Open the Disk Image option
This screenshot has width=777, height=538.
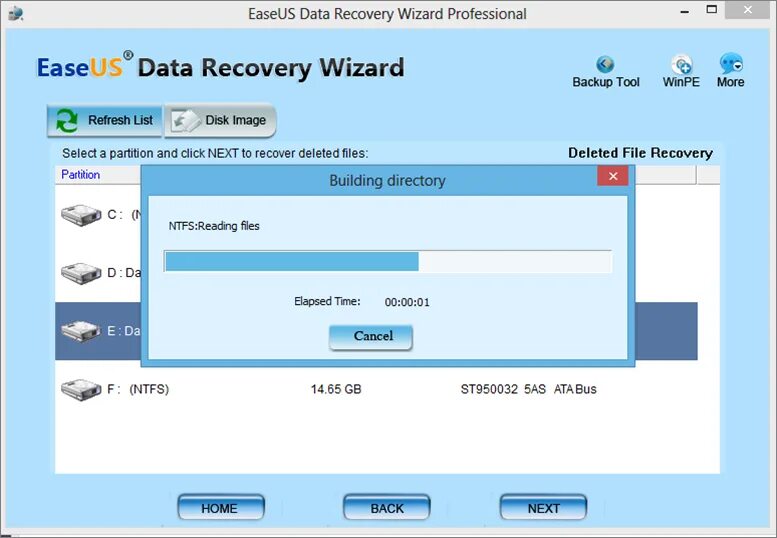[x=220, y=120]
